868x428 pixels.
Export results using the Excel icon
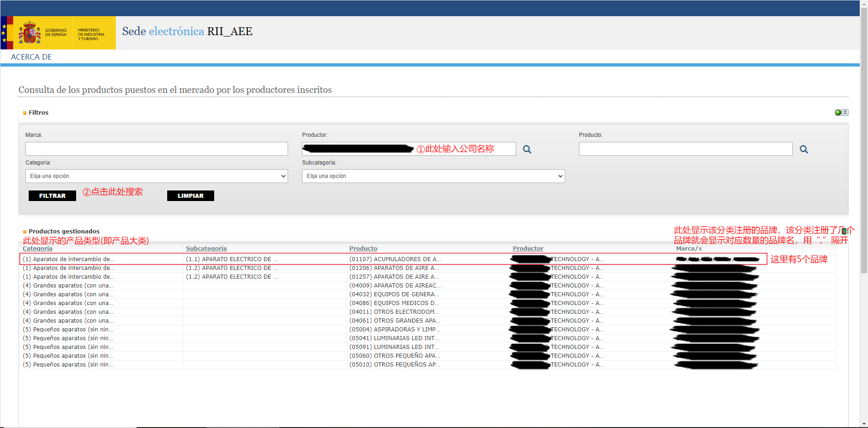click(844, 231)
